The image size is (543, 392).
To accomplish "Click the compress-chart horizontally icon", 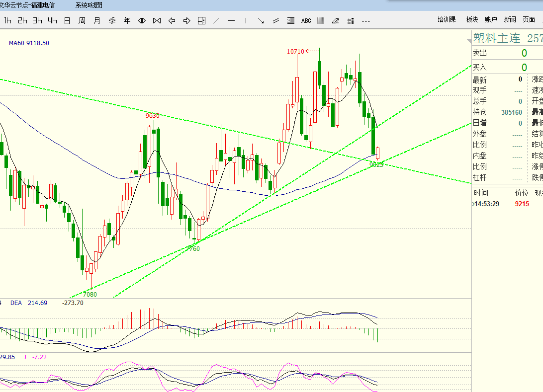I will [x=157, y=21].
